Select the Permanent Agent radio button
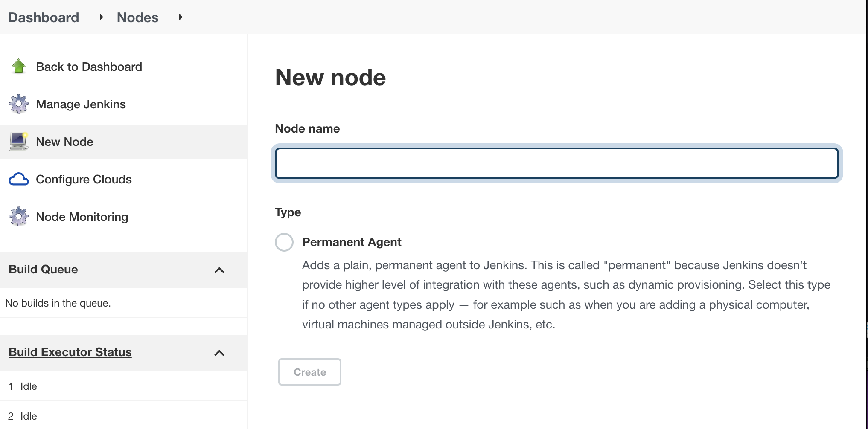The height and width of the screenshot is (429, 868). coord(284,242)
